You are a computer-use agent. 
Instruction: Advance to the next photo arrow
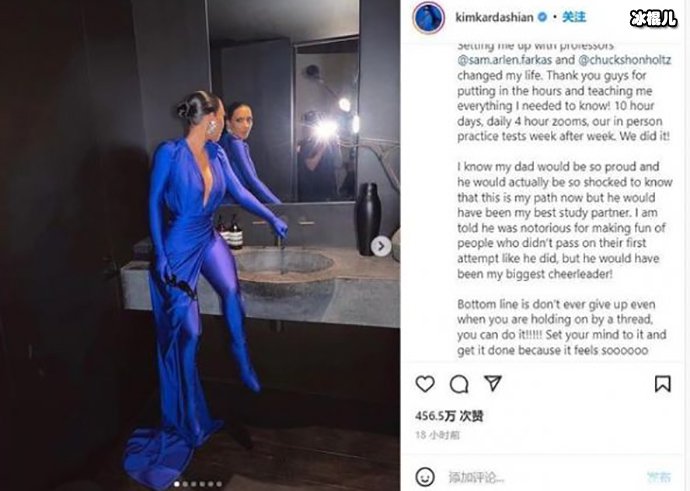point(381,246)
